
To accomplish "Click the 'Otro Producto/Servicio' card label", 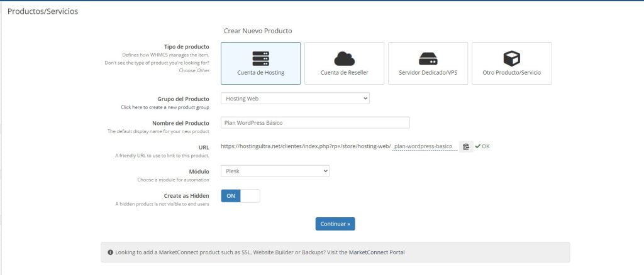I will [x=512, y=73].
